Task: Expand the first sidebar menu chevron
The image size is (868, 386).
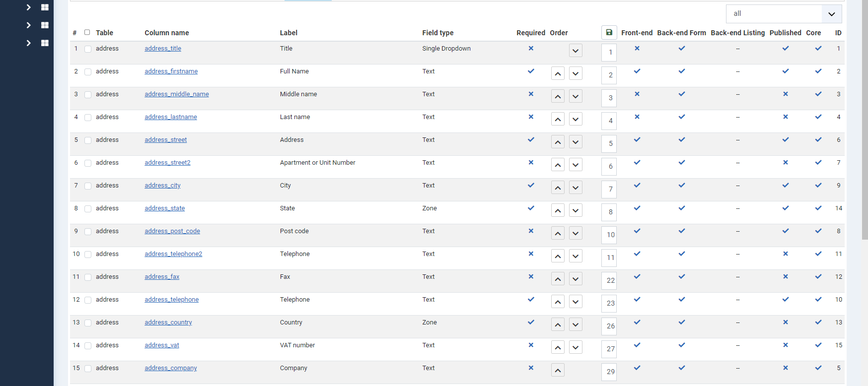Action: [x=29, y=7]
